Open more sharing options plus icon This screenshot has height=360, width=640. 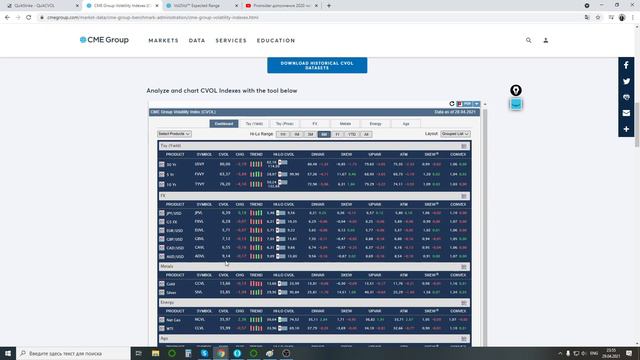[626, 129]
